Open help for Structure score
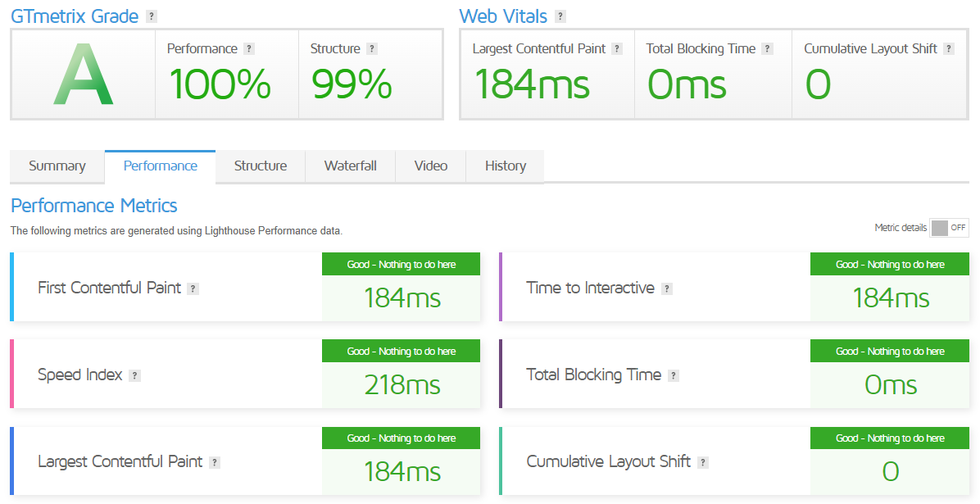This screenshot has width=980, height=504. 371,49
